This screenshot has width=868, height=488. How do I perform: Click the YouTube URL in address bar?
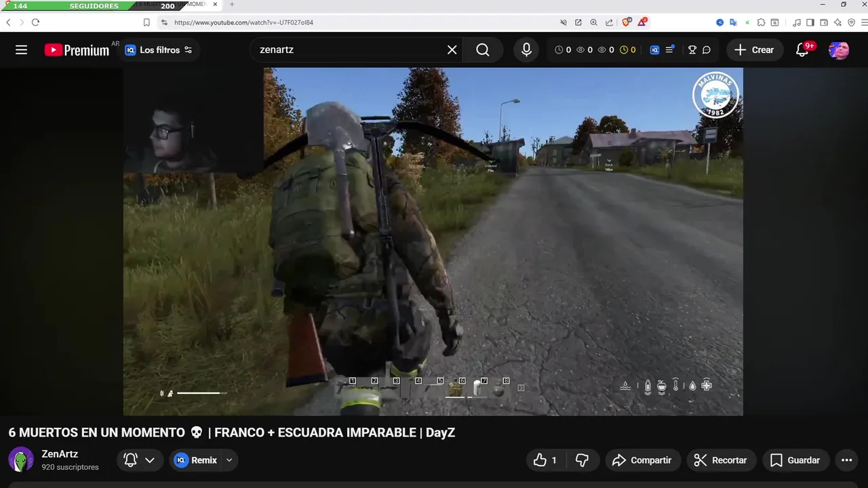tap(243, 22)
